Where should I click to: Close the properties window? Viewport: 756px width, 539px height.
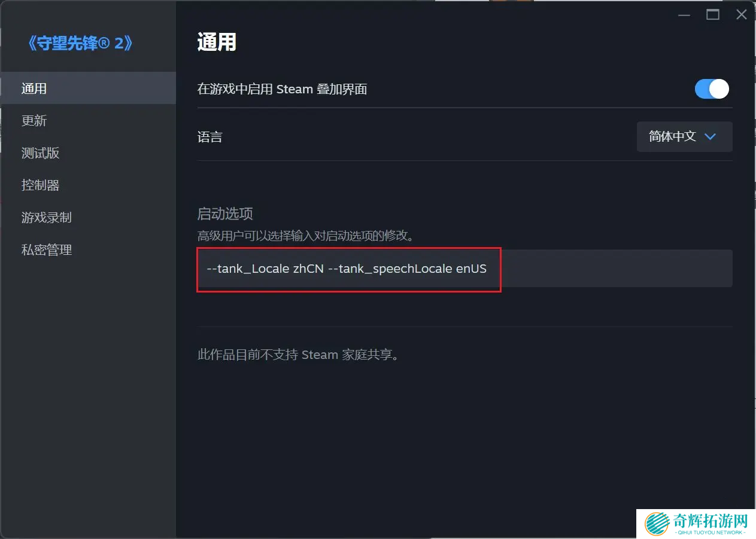[x=741, y=15]
